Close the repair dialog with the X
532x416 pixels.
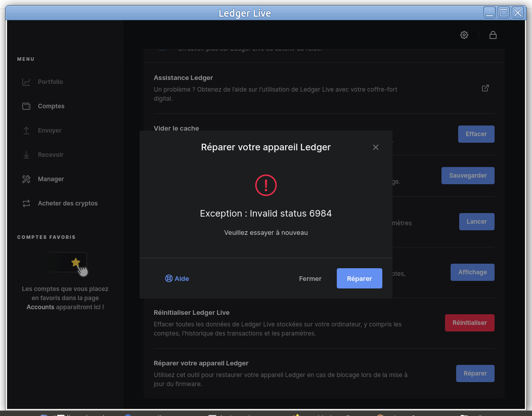coord(376,147)
